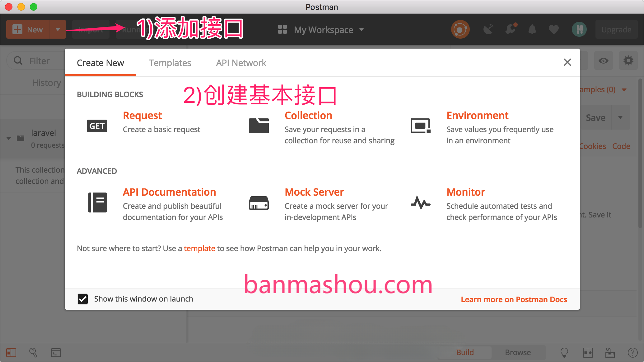Toggle the sidebar icon in status bar
The width and height of the screenshot is (644, 362).
tap(11, 353)
